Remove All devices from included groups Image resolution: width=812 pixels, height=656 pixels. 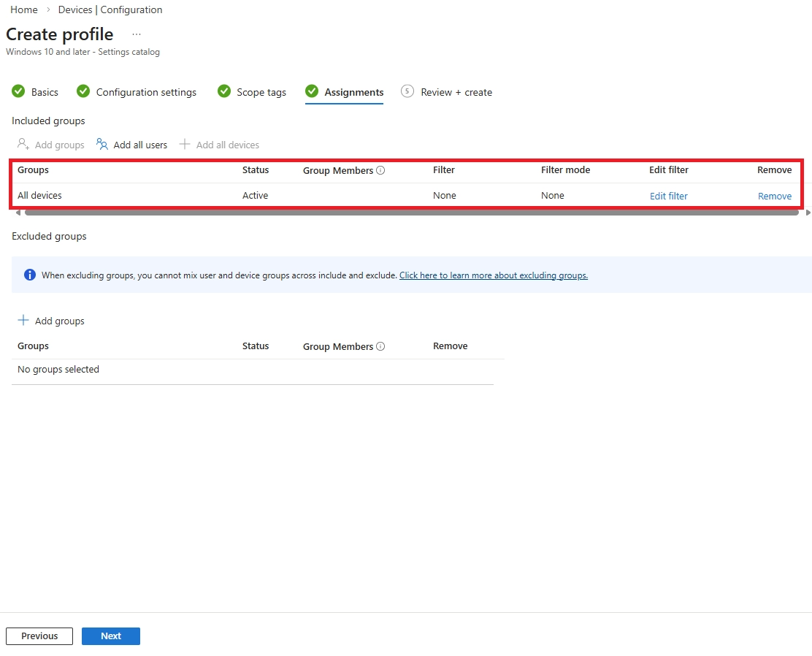point(774,196)
